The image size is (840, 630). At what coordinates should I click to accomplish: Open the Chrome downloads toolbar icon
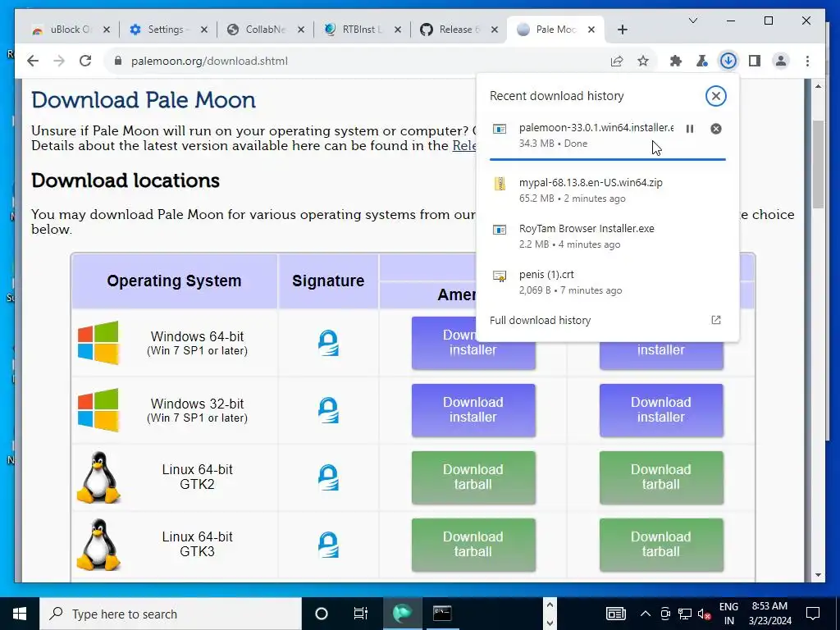pos(728,61)
